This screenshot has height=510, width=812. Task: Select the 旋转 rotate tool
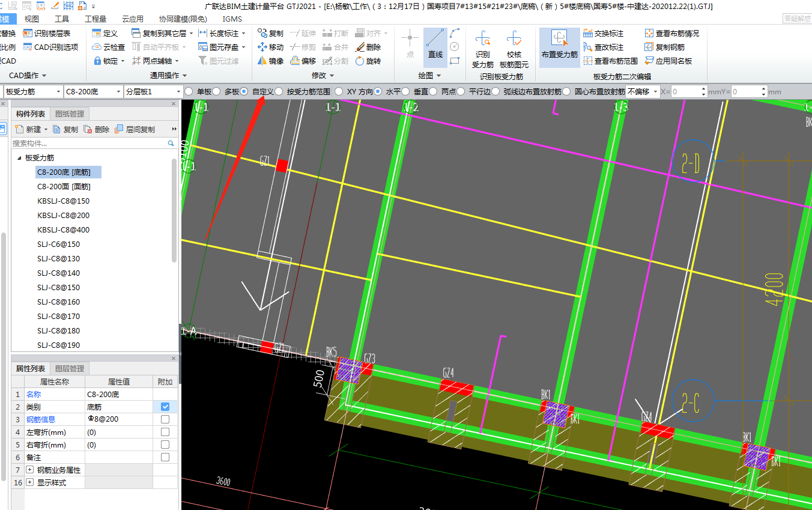pos(368,61)
